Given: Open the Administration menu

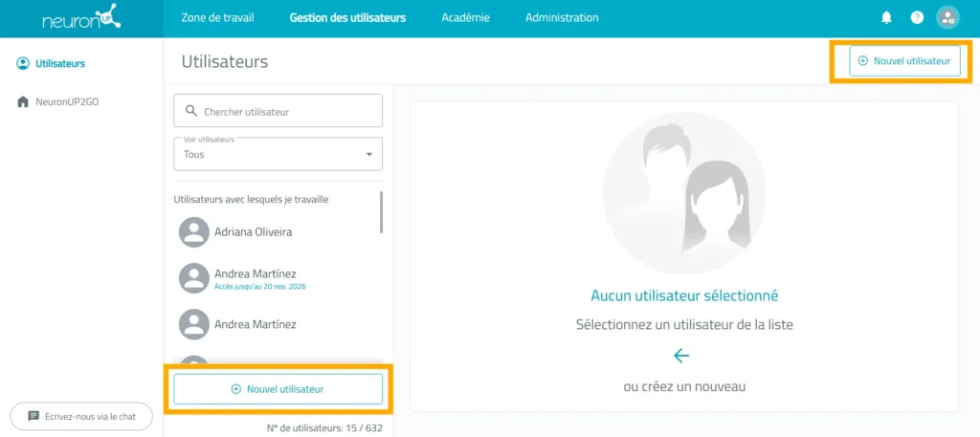Looking at the screenshot, I should pyautogui.click(x=562, y=17).
